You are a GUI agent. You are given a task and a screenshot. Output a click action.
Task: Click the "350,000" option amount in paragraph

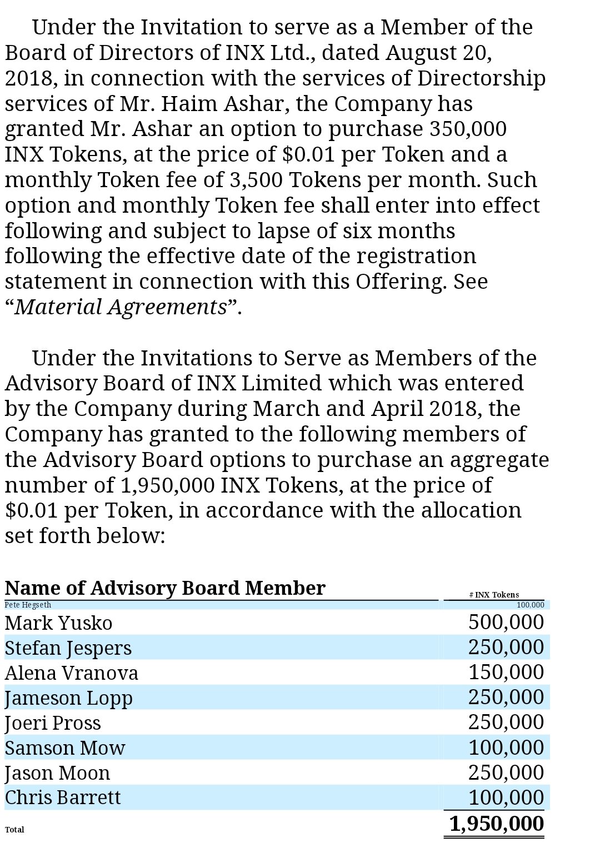[x=468, y=128]
